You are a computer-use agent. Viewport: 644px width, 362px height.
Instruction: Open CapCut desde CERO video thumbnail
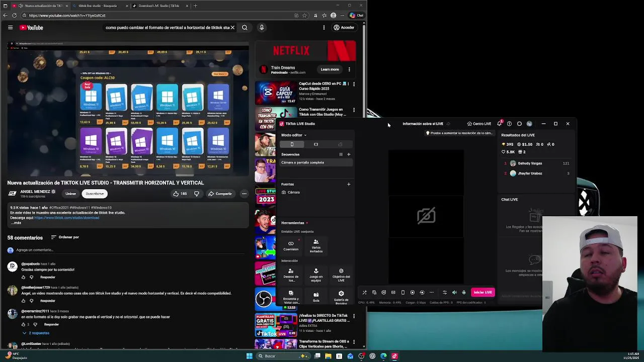point(276,93)
